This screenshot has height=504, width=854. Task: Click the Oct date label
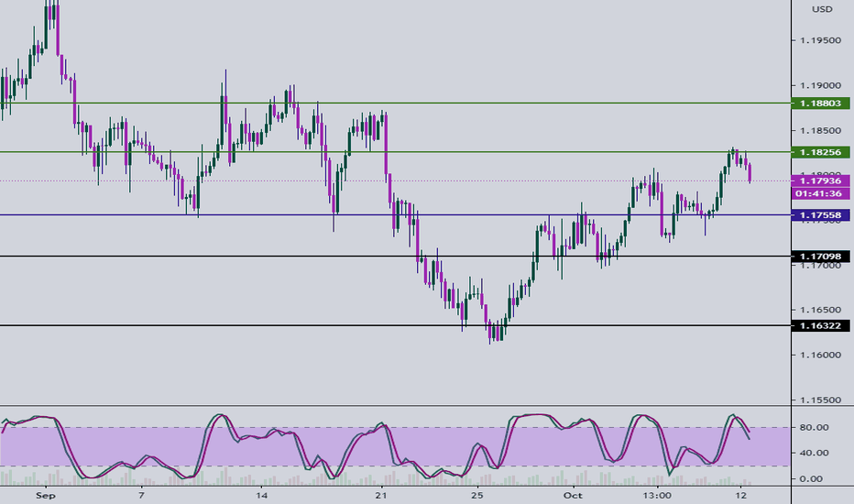click(x=573, y=495)
